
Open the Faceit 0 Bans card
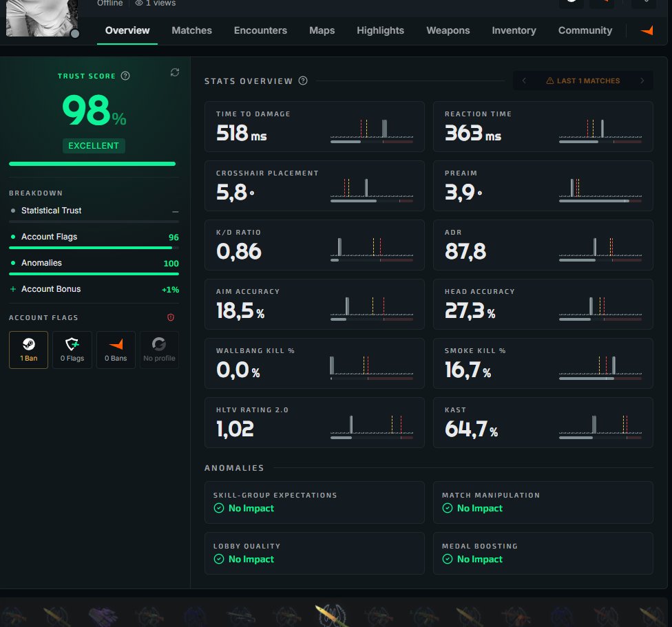point(116,350)
